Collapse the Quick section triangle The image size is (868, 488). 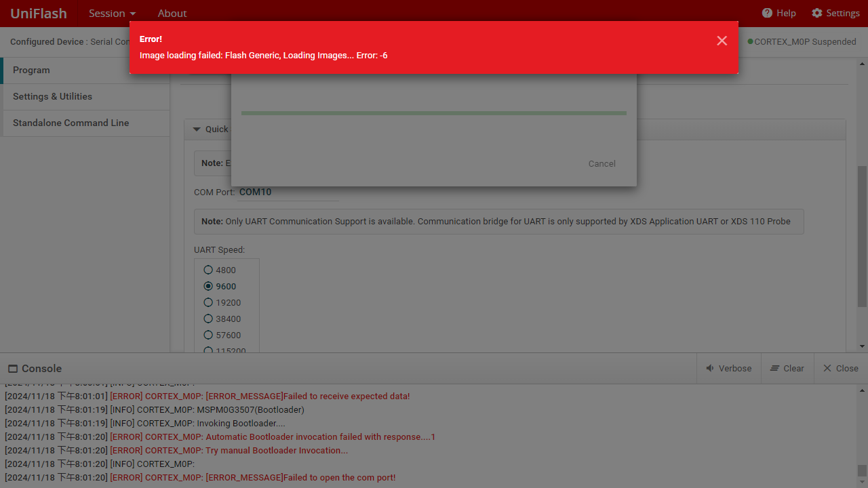click(x=197, y=129)
